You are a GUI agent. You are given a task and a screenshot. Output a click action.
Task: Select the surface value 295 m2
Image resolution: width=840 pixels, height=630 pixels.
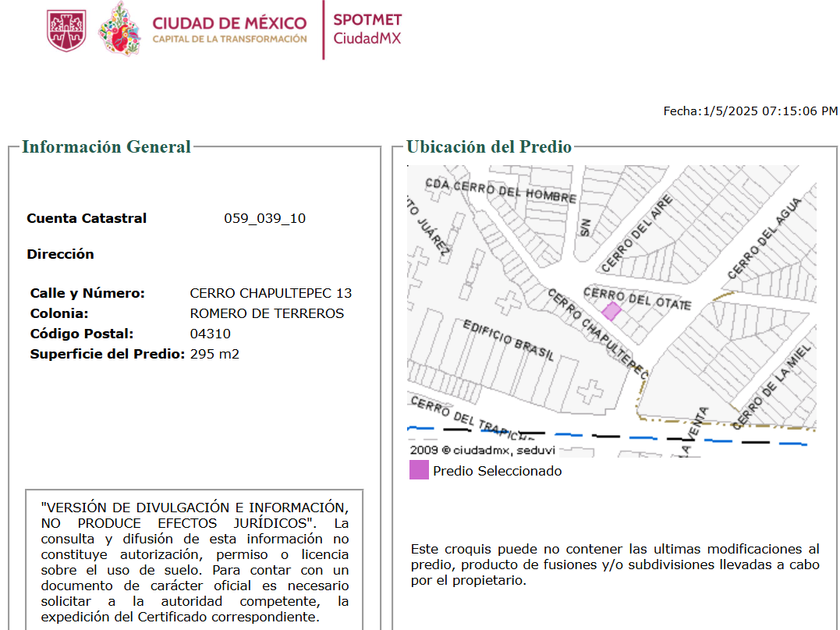[214, 354]
